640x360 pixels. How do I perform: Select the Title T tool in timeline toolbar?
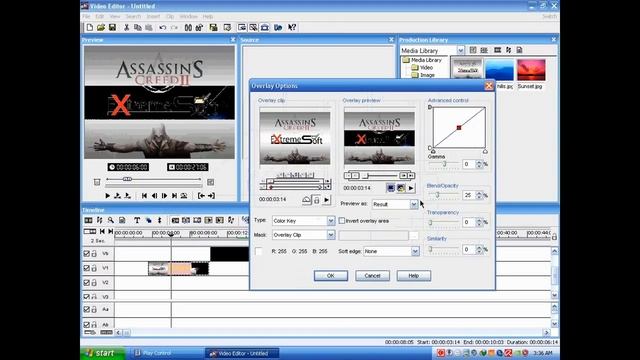137,220
